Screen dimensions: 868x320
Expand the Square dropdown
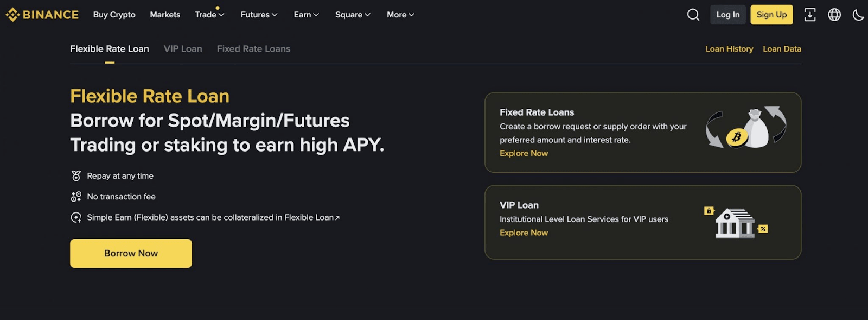353,15
